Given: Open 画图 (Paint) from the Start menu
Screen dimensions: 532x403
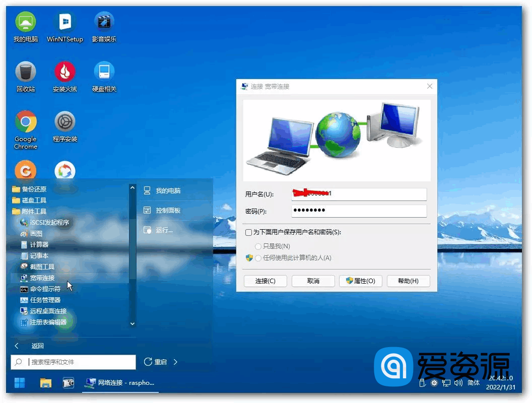Looking at the screenshot, I should click(x=39, y=233).
